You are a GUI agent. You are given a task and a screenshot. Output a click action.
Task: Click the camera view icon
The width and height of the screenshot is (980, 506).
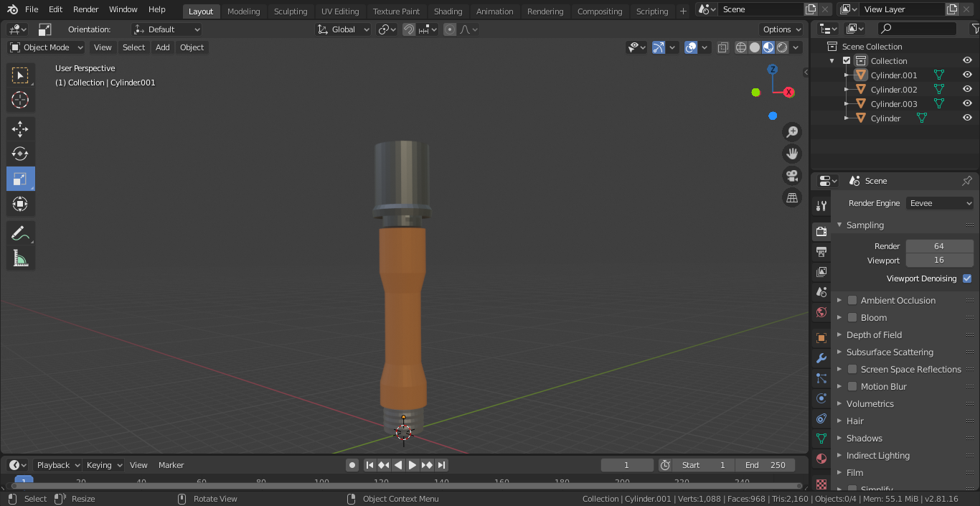tap(792, 176)
